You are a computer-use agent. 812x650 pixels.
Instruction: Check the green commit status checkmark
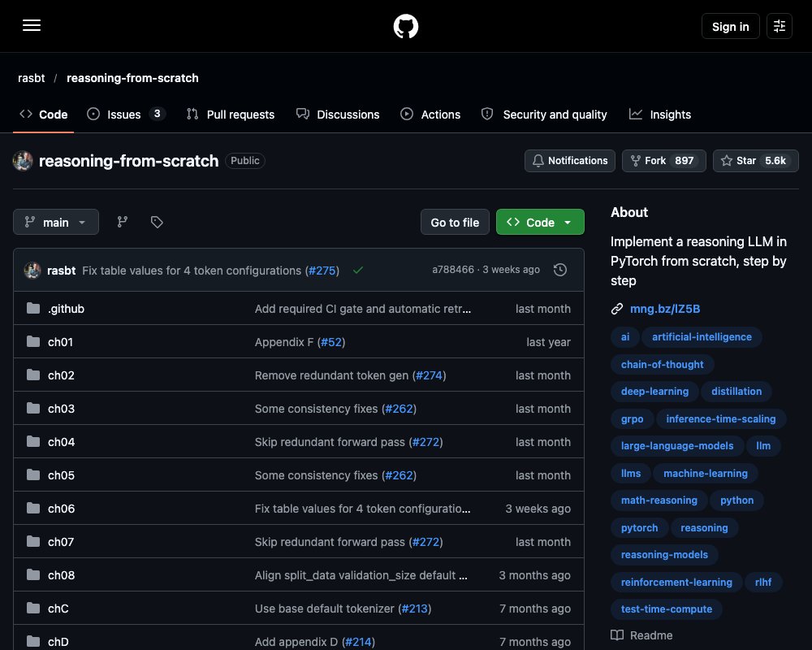pos(358,270)
